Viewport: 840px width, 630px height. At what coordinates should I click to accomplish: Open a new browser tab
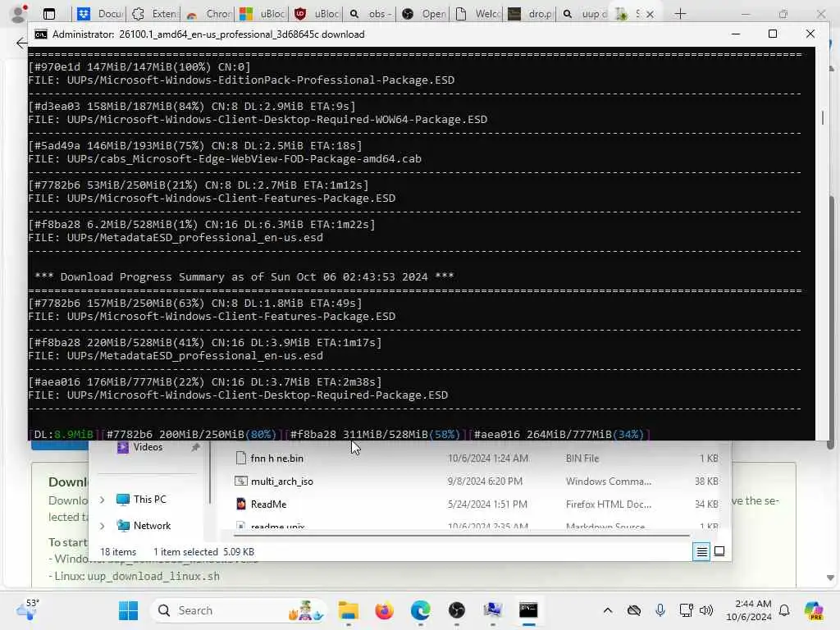[680, 13]
